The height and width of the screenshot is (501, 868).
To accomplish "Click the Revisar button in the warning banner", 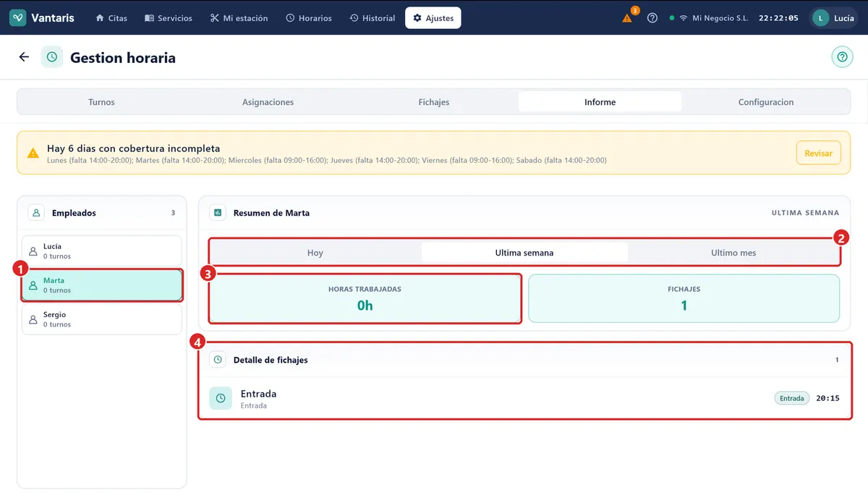I will point(818,153).
